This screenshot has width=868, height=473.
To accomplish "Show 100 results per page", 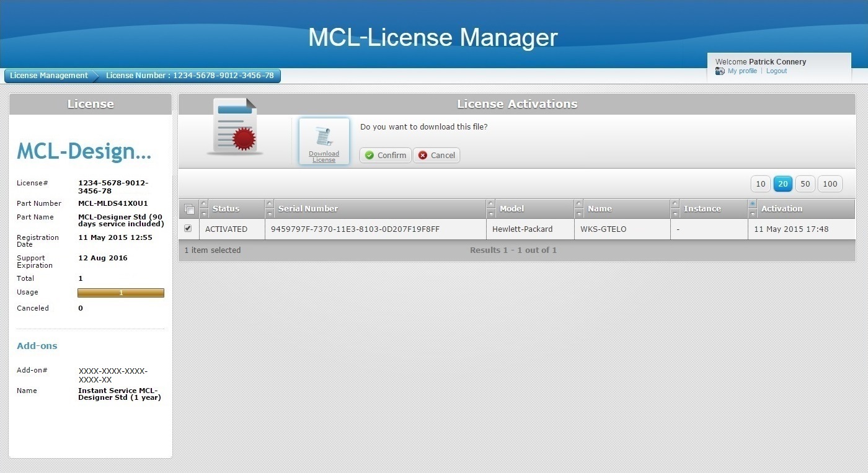I will [830, 183].
